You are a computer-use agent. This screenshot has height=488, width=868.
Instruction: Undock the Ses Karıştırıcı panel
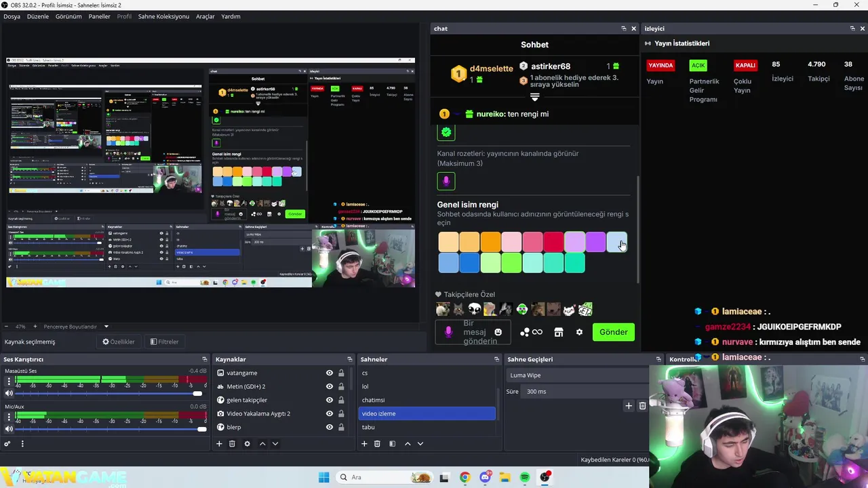pos(205,359)
